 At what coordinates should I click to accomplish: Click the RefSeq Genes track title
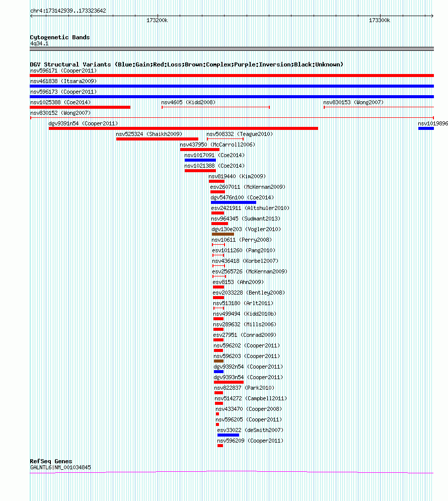click(x=51, y=461)
